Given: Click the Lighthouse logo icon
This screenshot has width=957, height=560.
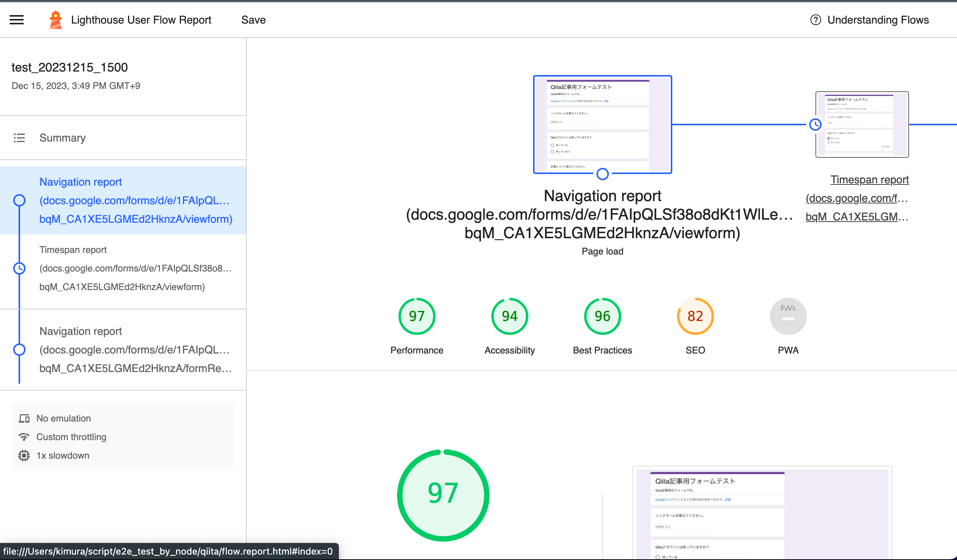Looking at the screenshot, I should [56, 20].
